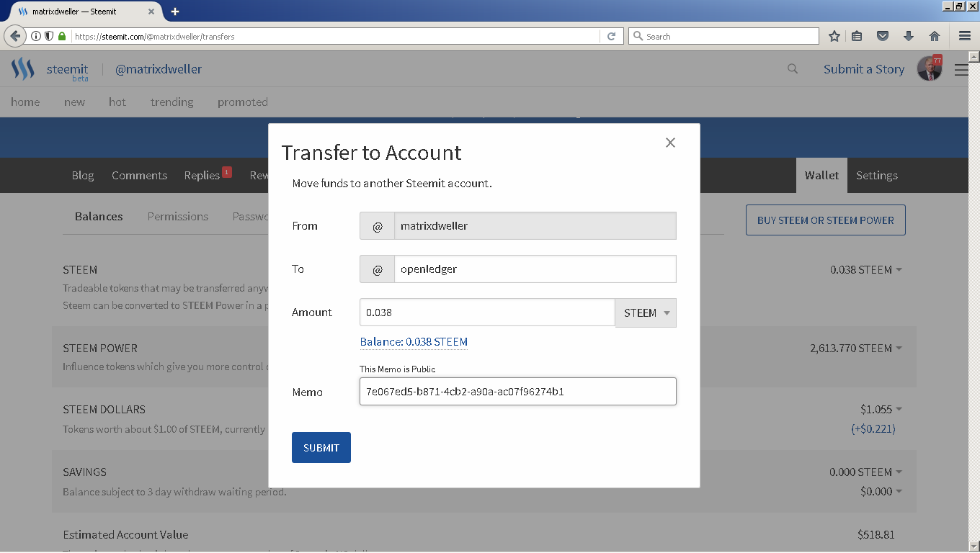
Task: Click the user avatar picture
Action: click(x=930, y=69)
